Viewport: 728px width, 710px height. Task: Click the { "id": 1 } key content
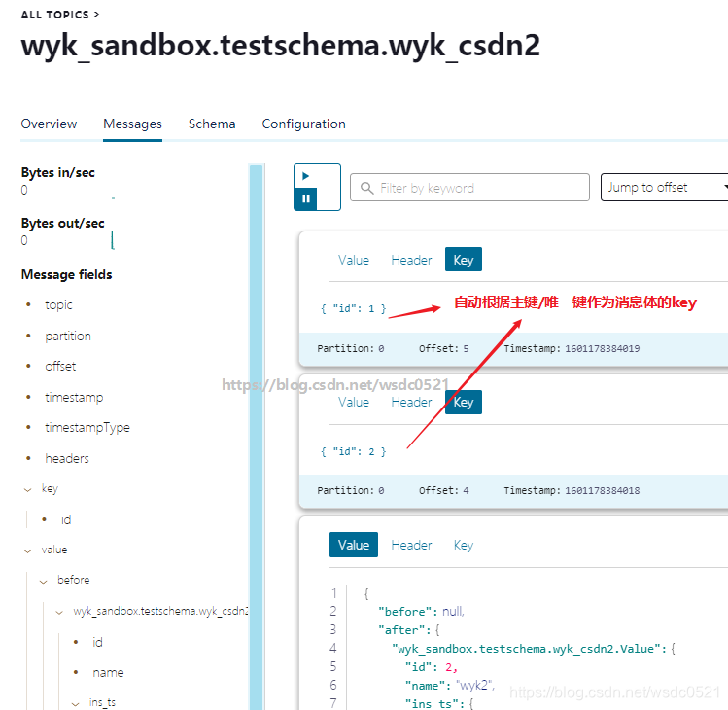pyautogui.click(x=354, y=309)
